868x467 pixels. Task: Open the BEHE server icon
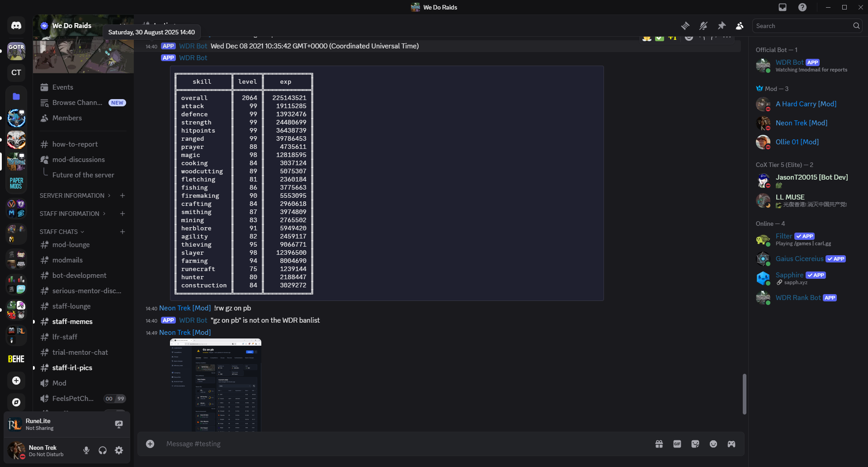(16, 359)
